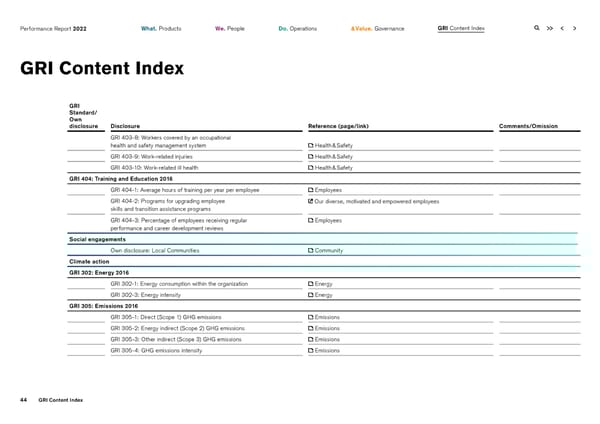The height and width of the screenshot is (424, 600).
Task: Click the 'Comments/Omission' column header
Action: 528,126
